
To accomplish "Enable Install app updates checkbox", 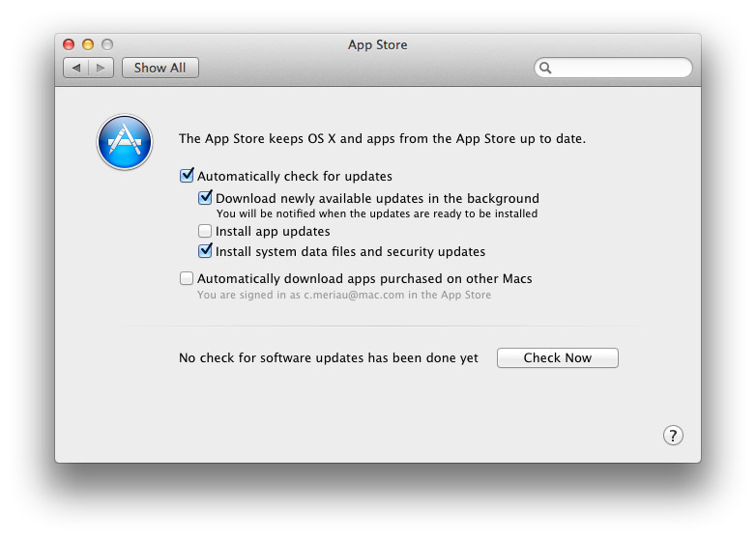I will pos(205,231).
